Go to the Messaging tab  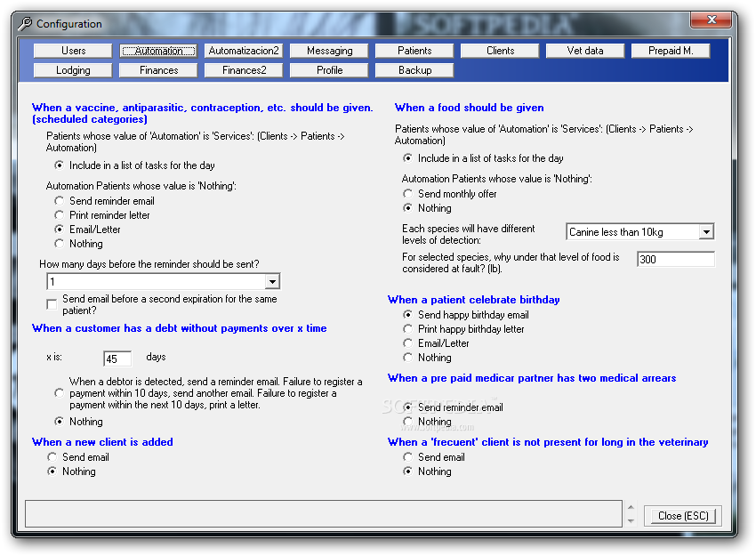[x=329, y=51]
